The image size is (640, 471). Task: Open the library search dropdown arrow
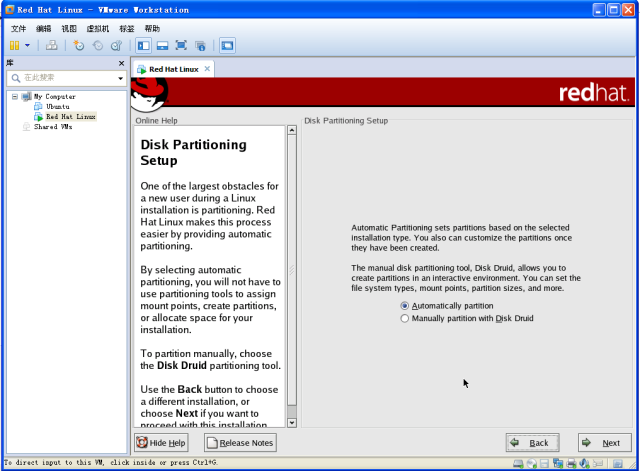[120, 78]
